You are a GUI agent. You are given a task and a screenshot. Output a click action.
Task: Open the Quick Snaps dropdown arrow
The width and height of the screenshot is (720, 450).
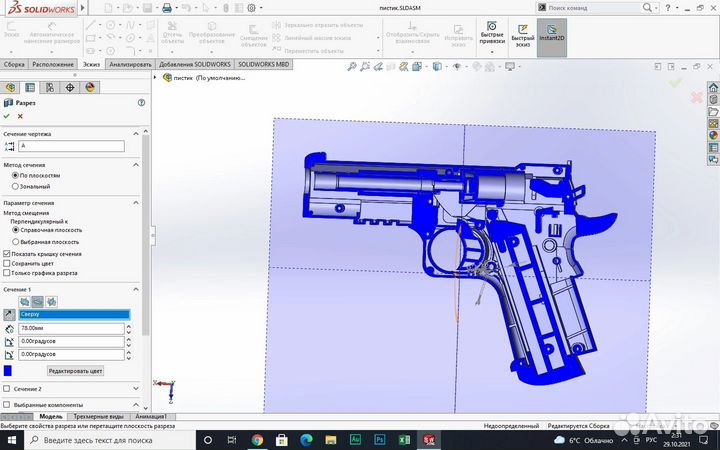(x=492, y=51)
